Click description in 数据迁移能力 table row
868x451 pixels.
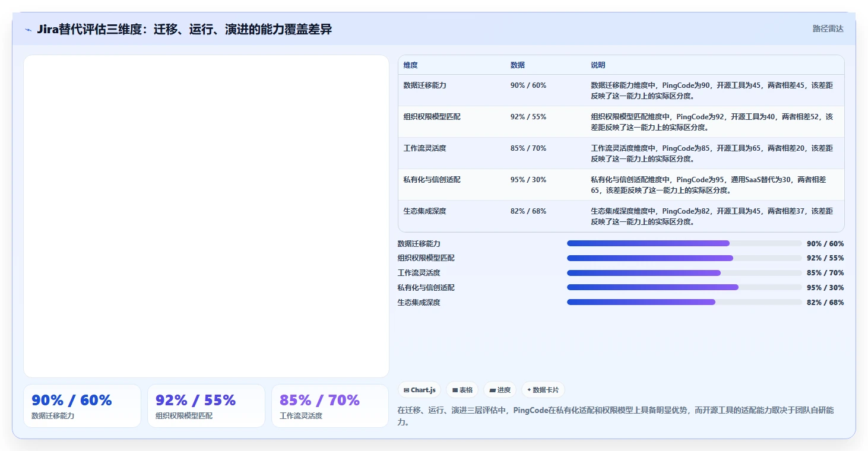pyautogui.click(x=712, y=90)
